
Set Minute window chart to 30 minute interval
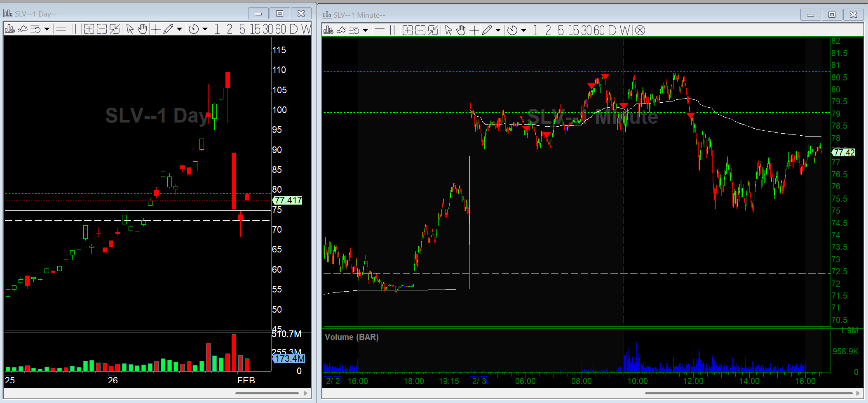click(586, 31)
